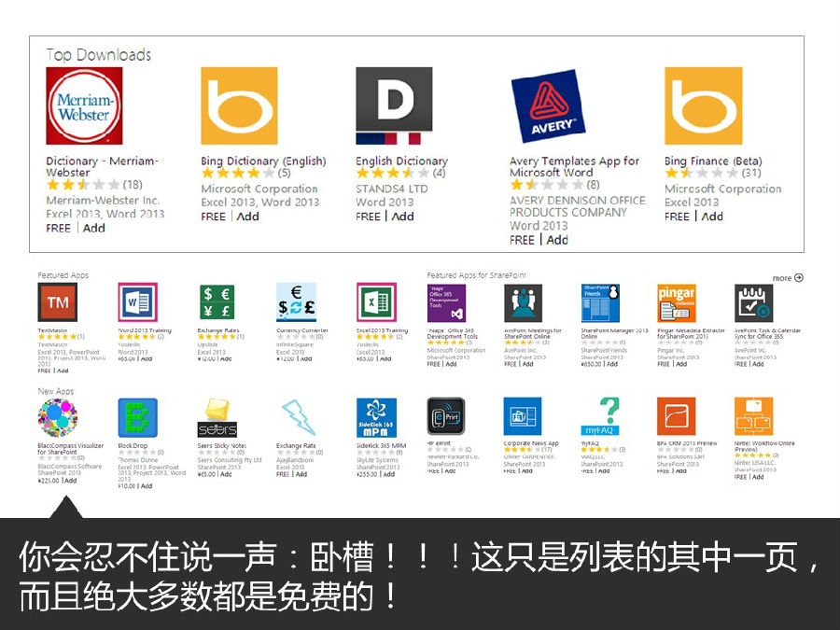
Task: Open the Avery Templates app icon
Action: [x=548, y=106]
